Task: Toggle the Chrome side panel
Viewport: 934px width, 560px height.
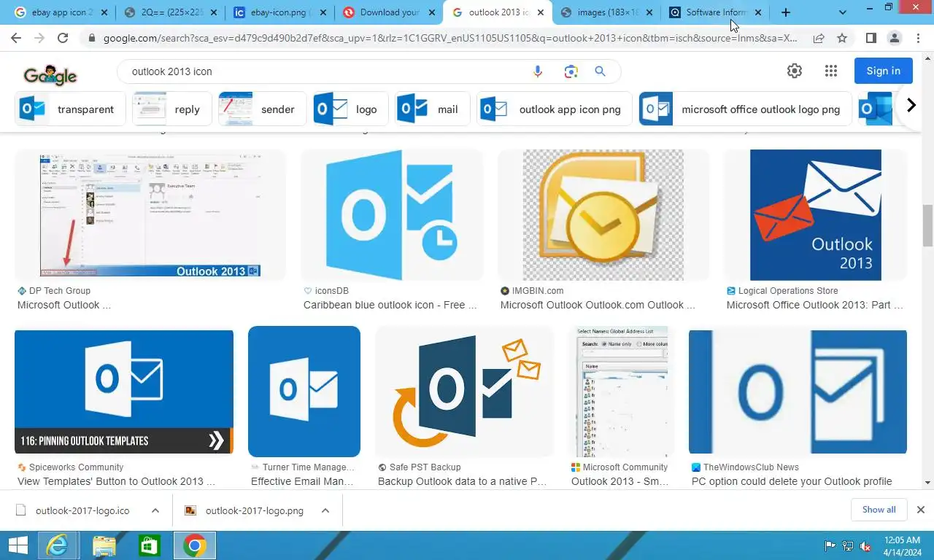Action: [871, 38]
